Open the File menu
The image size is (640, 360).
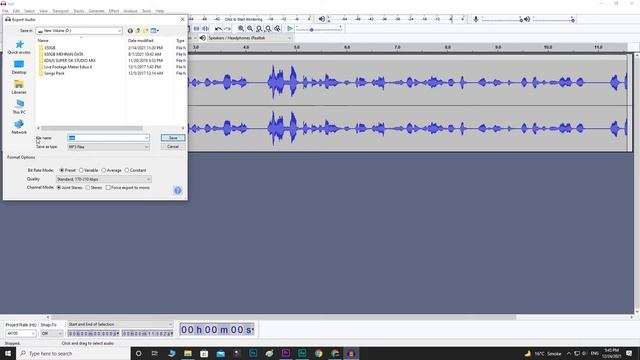[5, 11]
